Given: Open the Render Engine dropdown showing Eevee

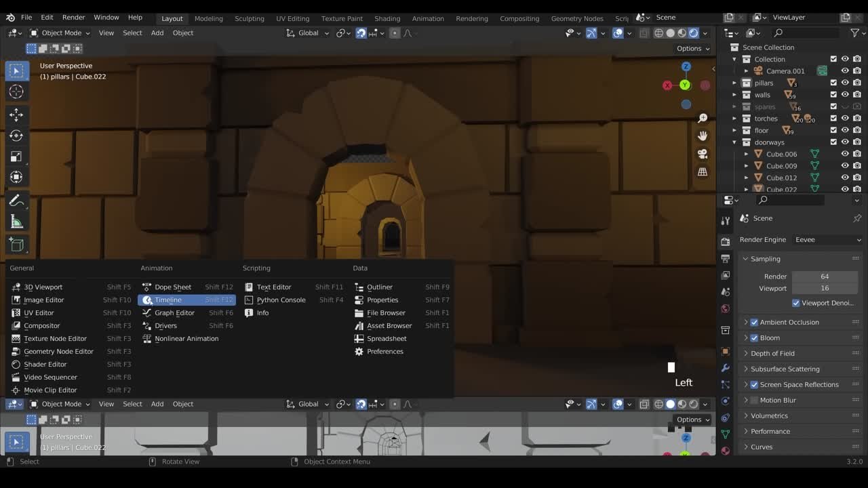Looking at the screenshot, I should coord(826,239).
